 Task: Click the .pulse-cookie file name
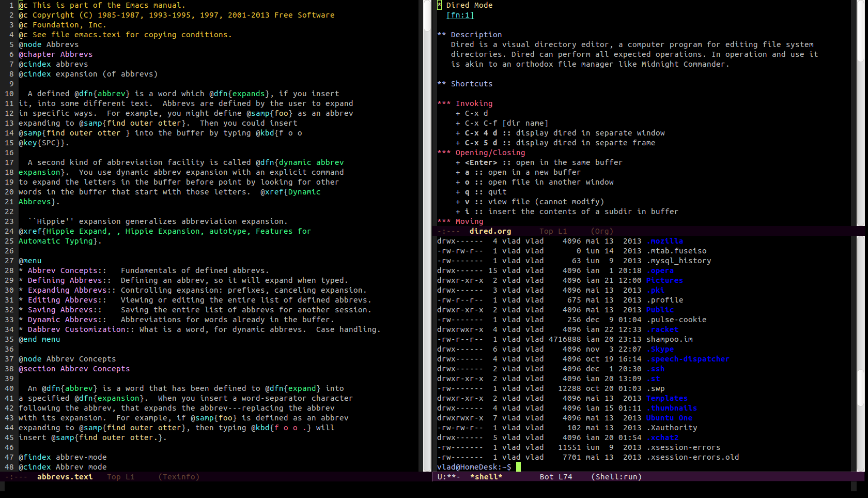tap(676, 320)
